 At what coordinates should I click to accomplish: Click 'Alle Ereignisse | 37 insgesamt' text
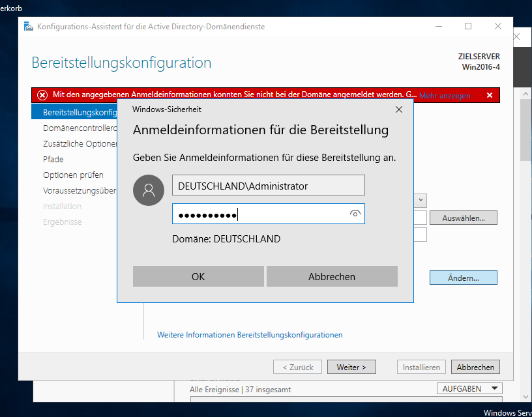click(240, 390)
